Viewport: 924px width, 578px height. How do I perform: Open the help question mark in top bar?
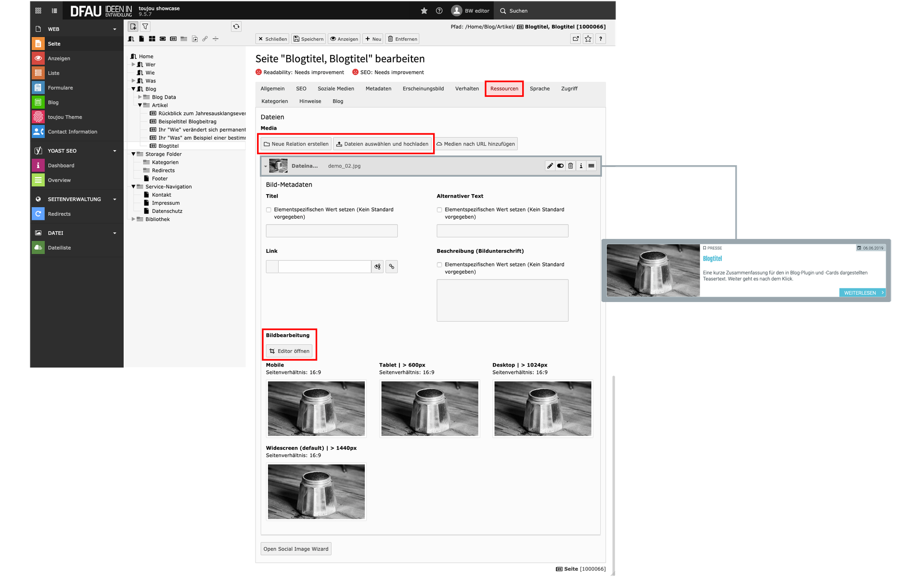click(x=439, y=11)
